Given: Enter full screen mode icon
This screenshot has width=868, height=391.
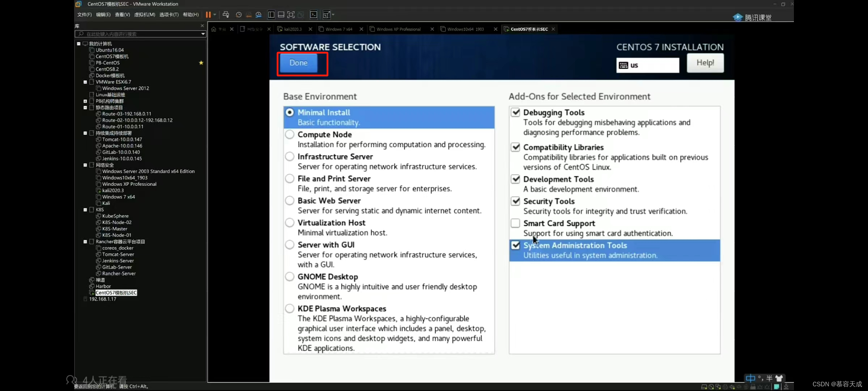Looking at the screenshot, I should tap(291, 15).
